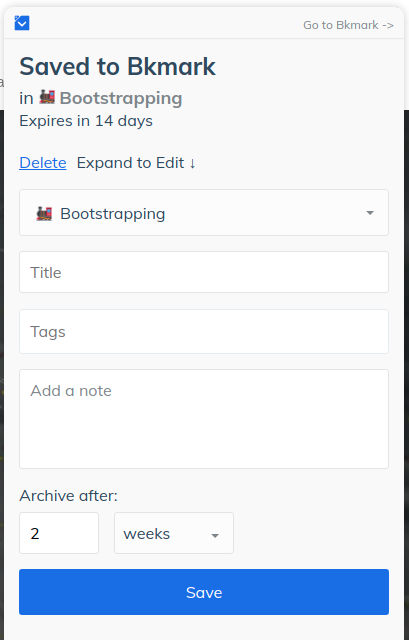Open the Go to Bkmark link
This screenshot has width=409, height=640.
pos(348,25)
